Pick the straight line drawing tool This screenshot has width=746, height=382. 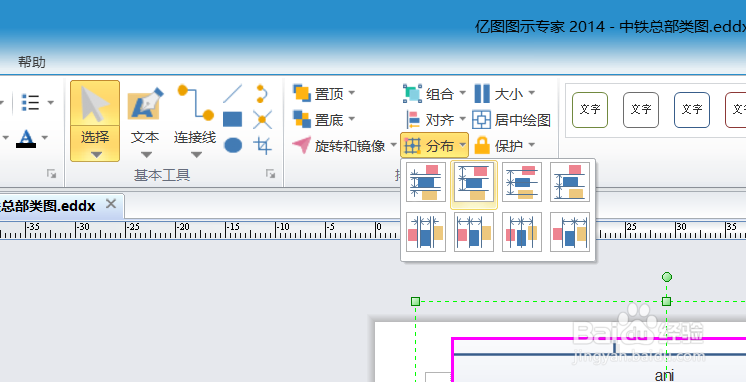(x=233, y=94)
